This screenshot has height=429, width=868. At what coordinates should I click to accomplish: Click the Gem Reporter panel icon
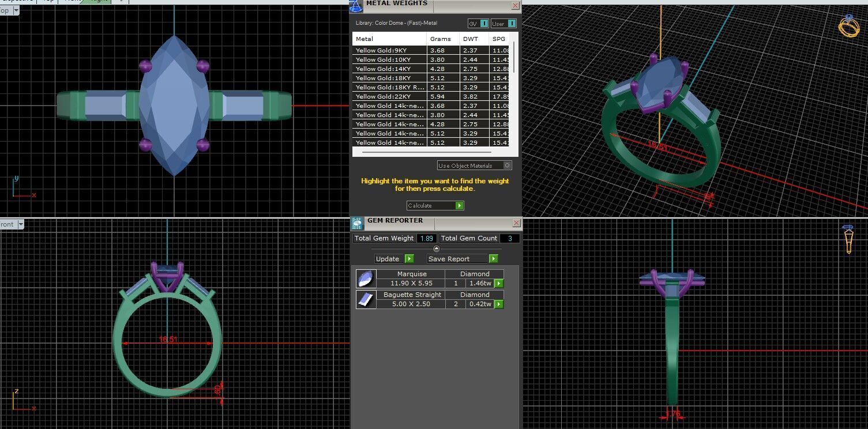(x=358, y=223)
